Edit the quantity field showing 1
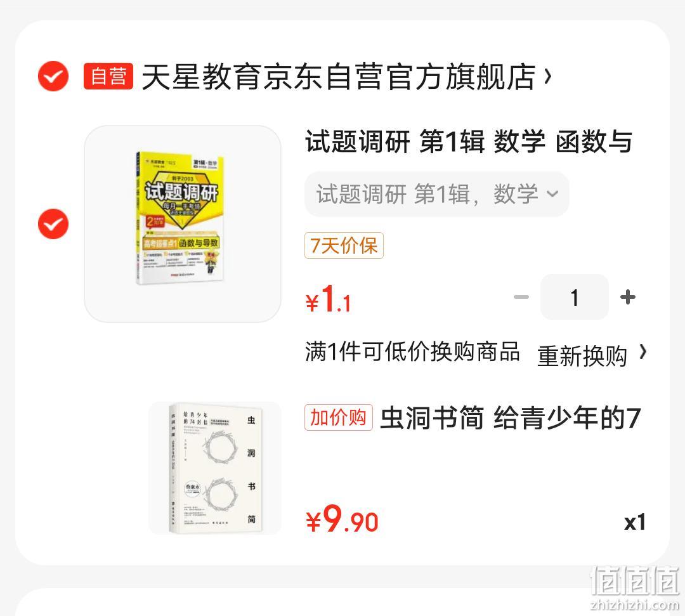The height and width of the screenshot is (616, 685). pyautogui.click(x=575, y=297)
